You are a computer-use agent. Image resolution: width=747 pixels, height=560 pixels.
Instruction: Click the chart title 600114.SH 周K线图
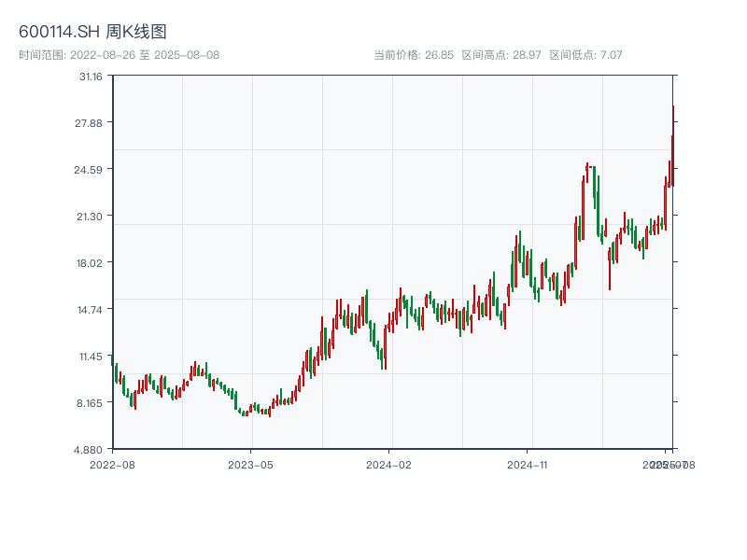(x=92, y=33)
